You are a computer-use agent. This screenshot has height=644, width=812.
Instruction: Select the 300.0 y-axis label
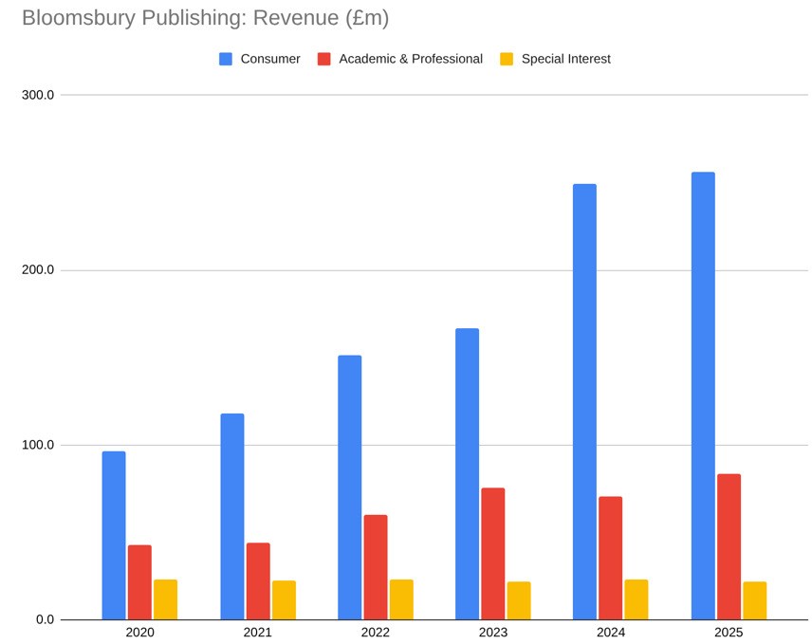[38, 95]
